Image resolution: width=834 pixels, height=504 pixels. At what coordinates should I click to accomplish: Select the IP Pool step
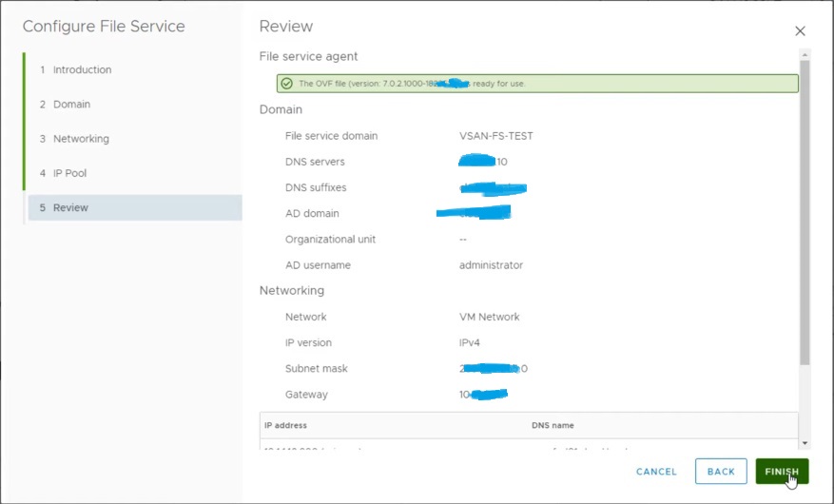click(69, 173)
